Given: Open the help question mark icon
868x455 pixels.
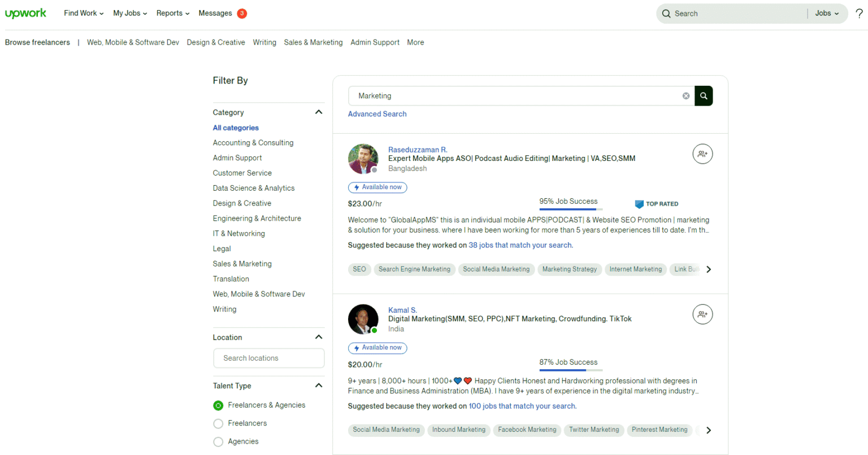Looking at the screenshot, I should coord(859,14).
